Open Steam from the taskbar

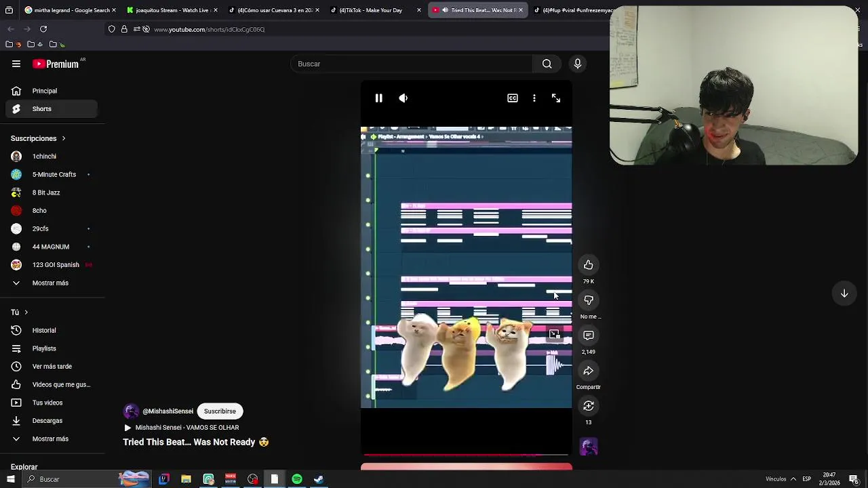pos(319,479)
